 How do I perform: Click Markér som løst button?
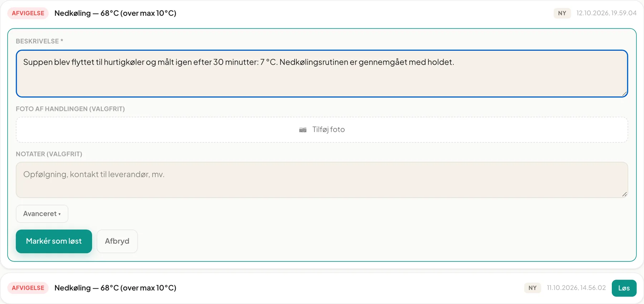coord(54,241)
